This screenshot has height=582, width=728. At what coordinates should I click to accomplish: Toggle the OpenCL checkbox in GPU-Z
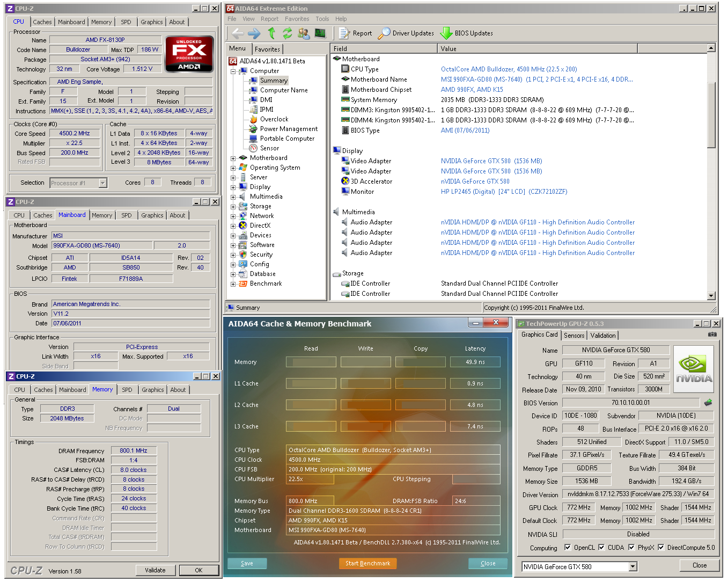click(x=568, y=548)
